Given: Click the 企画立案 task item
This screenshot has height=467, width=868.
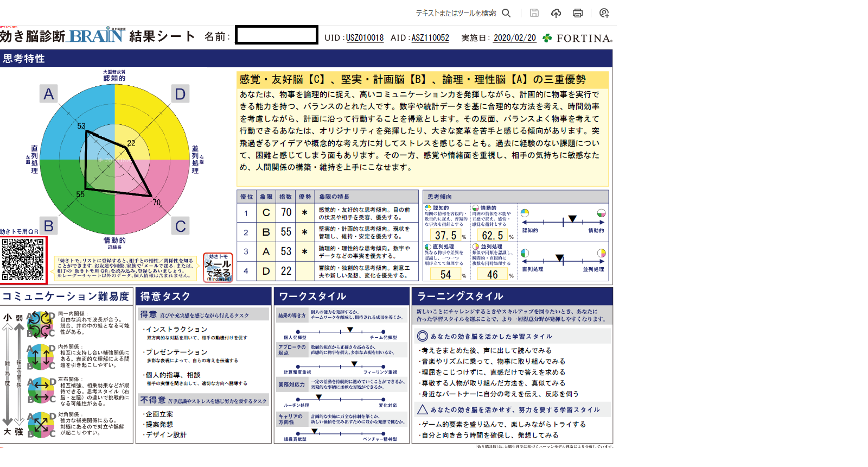Looking at the screenshot, I should pos(158,414).
